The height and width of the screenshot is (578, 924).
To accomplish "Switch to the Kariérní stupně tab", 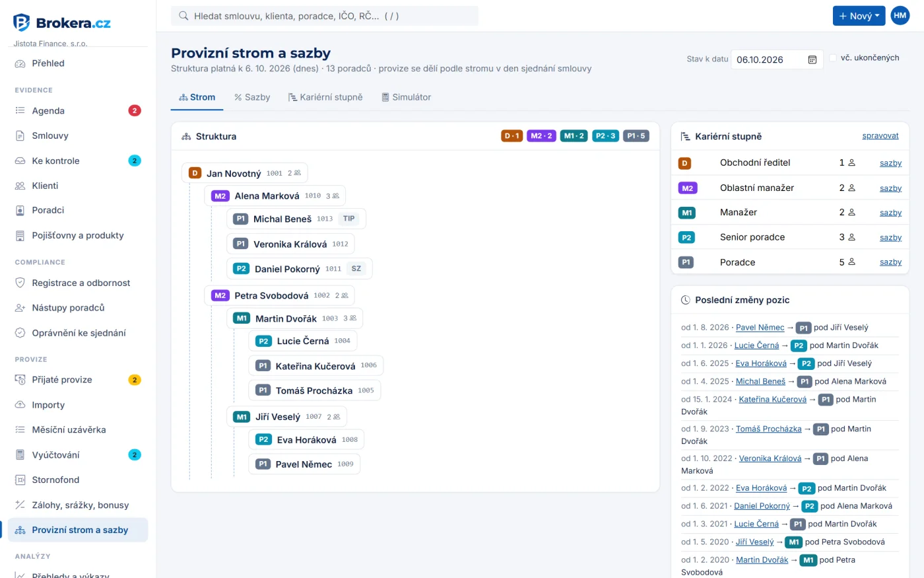I will [x=325, y=97].
